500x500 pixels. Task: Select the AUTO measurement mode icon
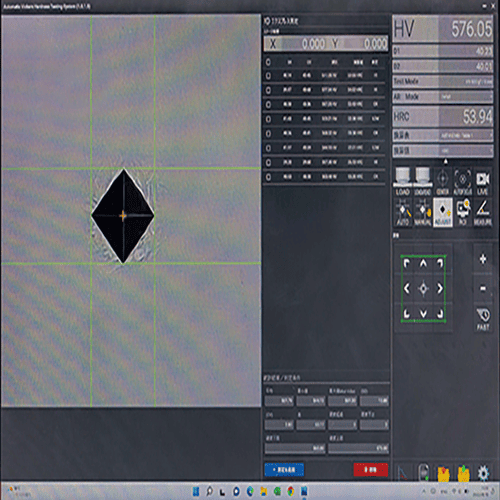(x=403, y=212)
